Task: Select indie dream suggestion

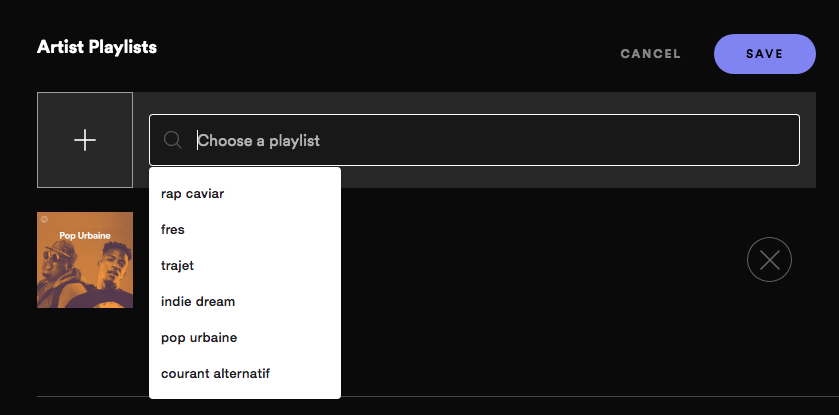Action: point(245,302)
